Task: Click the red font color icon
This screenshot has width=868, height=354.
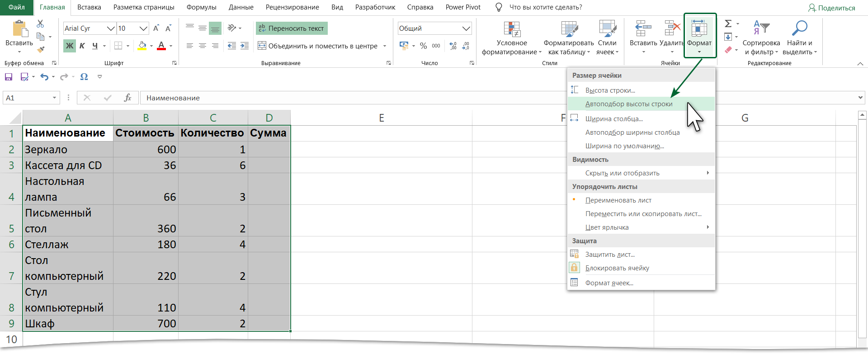Action: pyautogui.click(x=161, y=46)
